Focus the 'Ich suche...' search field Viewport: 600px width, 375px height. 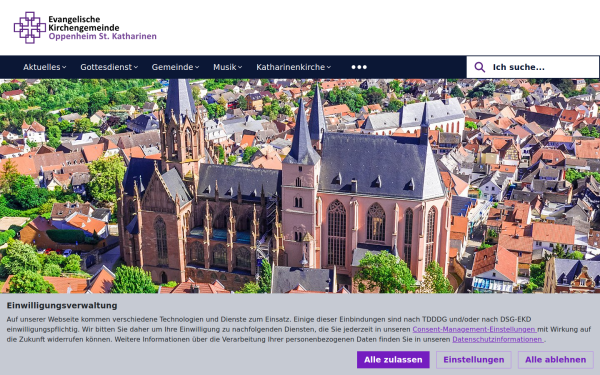pos(533,67)
